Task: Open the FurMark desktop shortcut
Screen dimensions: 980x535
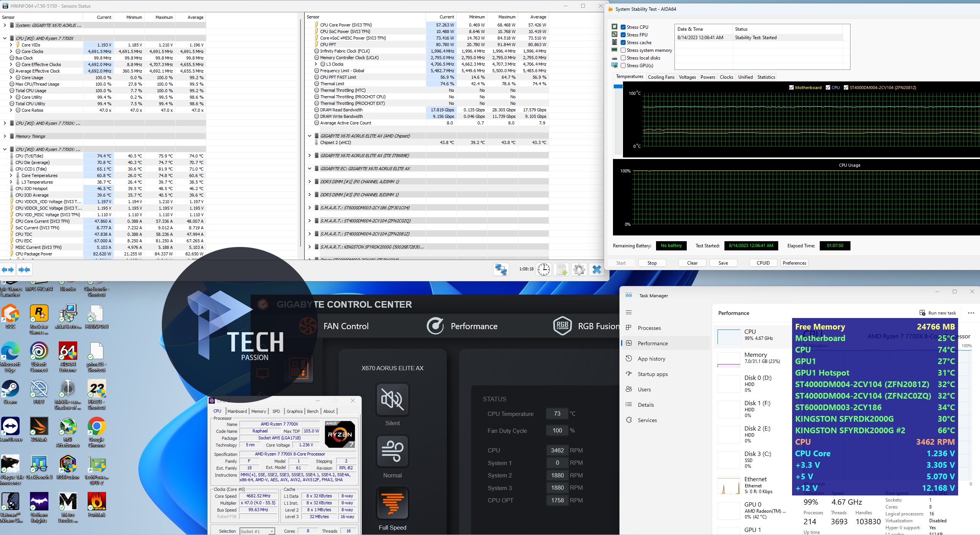Action: tap(96, 502)
